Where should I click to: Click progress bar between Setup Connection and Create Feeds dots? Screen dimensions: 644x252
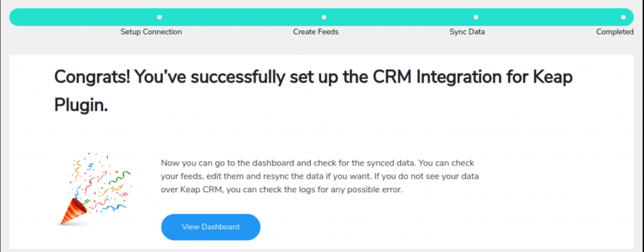tap(241, 17)
